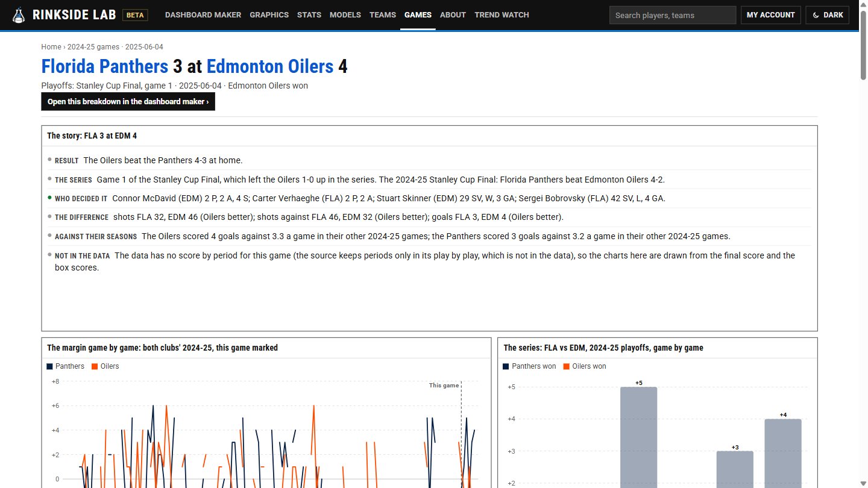Click the orange Oilers legend swatch in the margin chart
The height and width of the screenshot is (488, 868).
pyautogui.click(x=95, y=366)
